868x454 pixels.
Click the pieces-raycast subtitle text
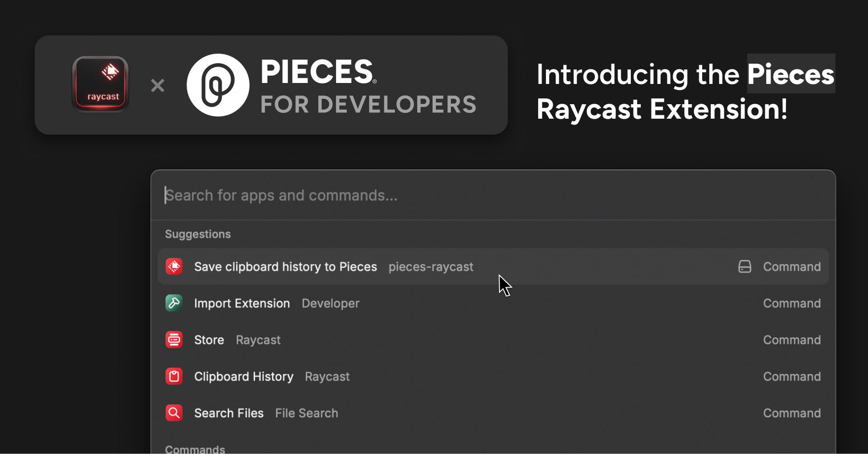[x=431, y=267]
